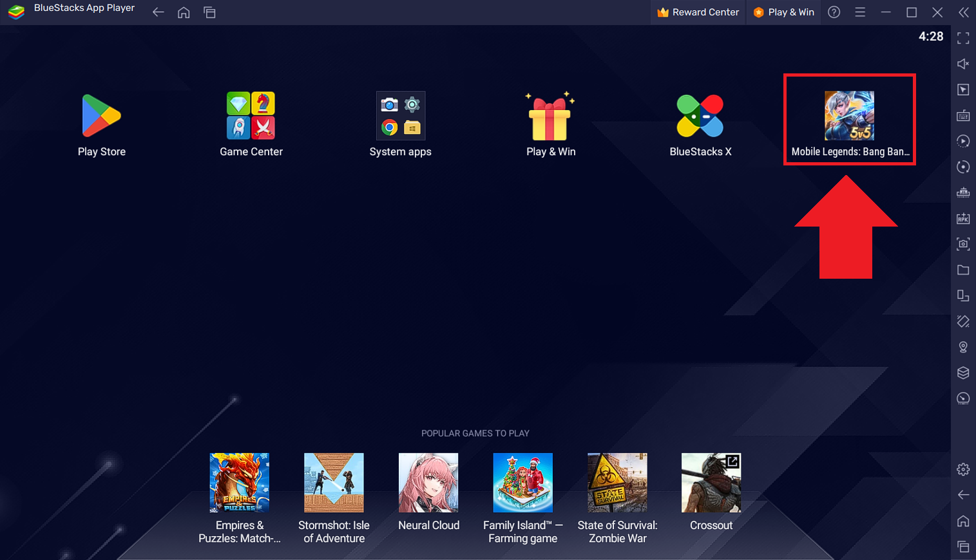Image resolution: width=976 pixels, height=560 pixels.
Task: Set a virtual GPS location
Action: (x=963, y=347)
